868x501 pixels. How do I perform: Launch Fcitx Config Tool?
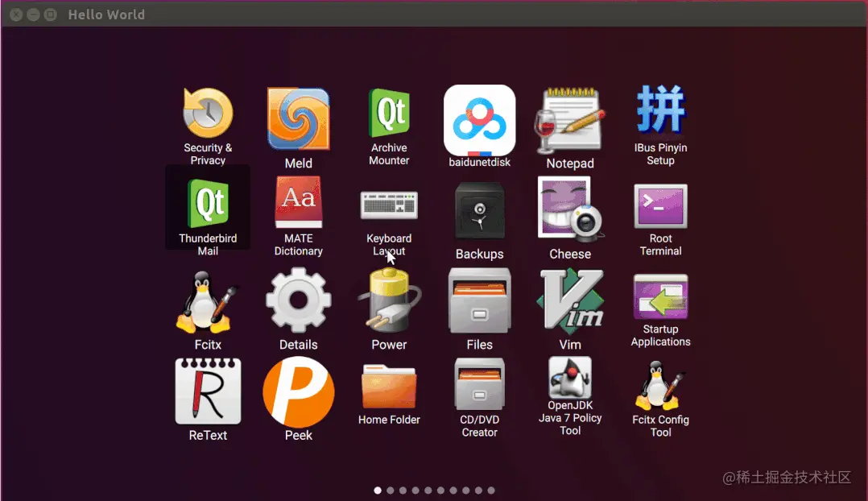pyautogui.click(x=660, y=385)
